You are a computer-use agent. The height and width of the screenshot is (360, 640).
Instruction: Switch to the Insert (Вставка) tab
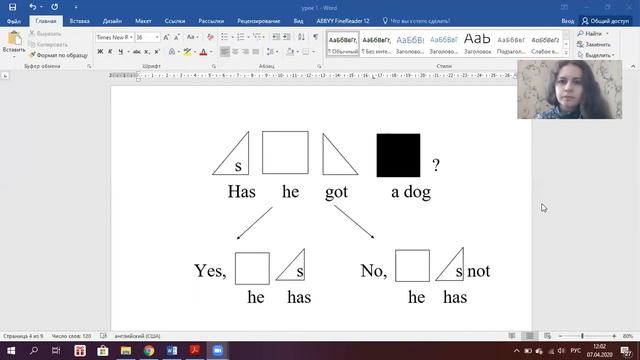point(79,21)
